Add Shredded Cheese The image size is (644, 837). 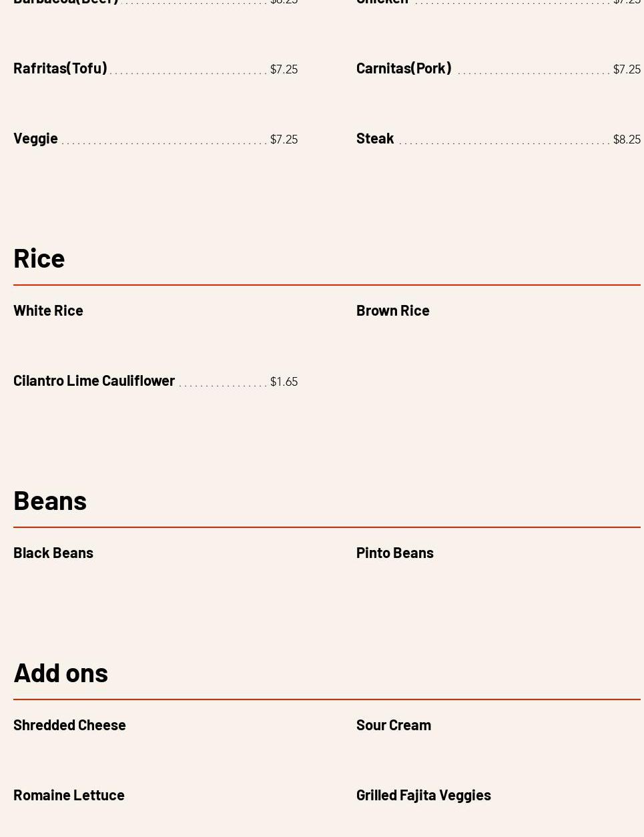tap(69, 725)
